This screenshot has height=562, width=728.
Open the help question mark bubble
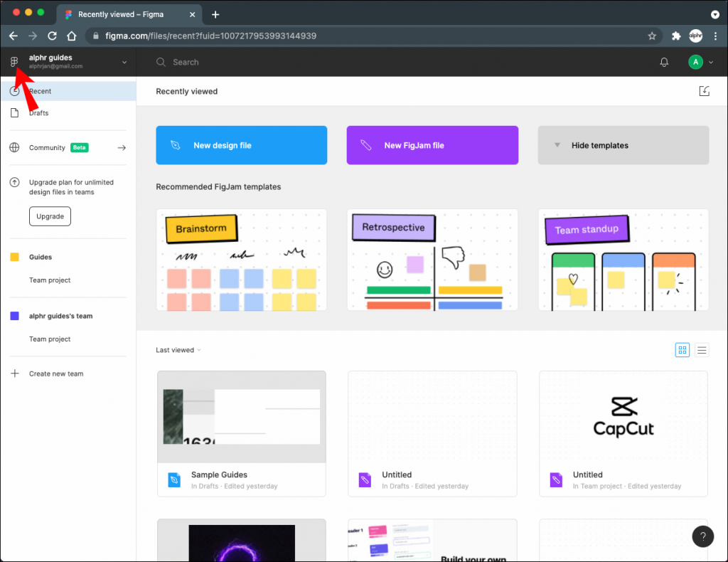(x=702, y=536)
